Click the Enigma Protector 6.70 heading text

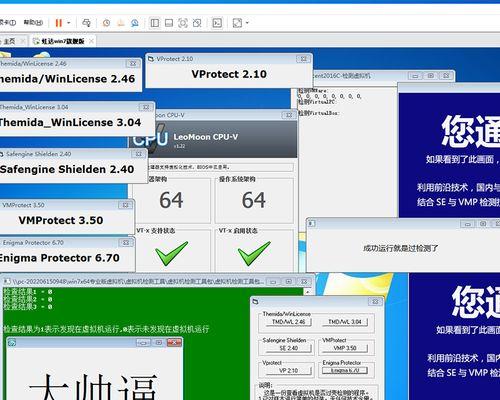point(60,258)
